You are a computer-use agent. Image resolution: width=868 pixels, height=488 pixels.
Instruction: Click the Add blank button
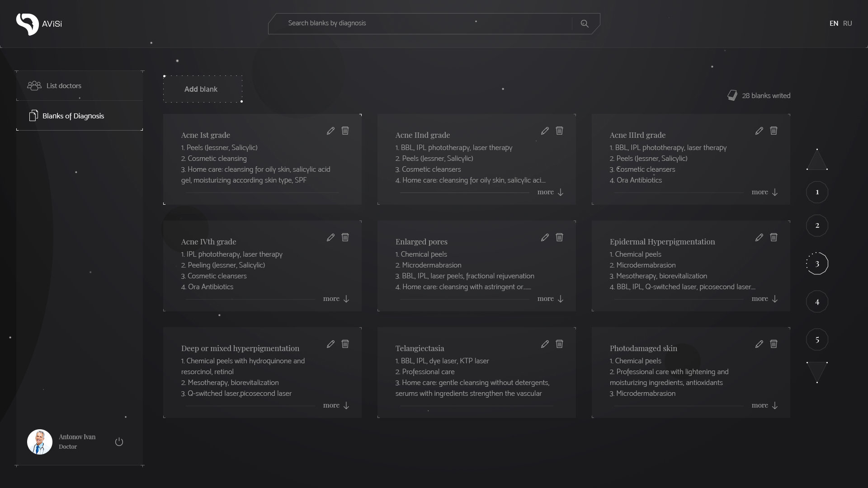[x=201, y=89]
